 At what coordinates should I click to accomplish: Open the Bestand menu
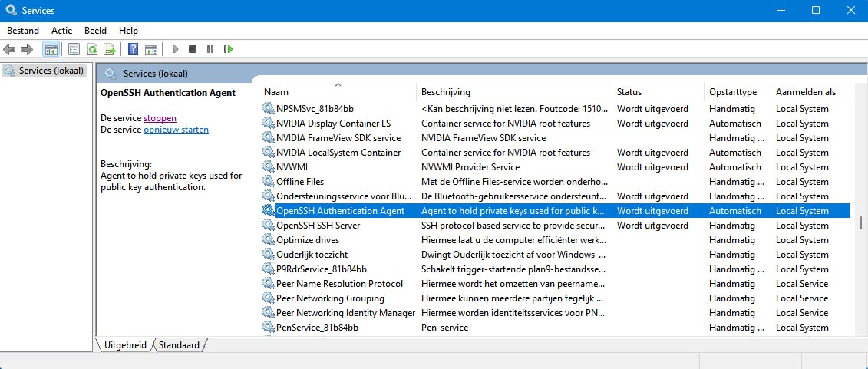(23, 31)
